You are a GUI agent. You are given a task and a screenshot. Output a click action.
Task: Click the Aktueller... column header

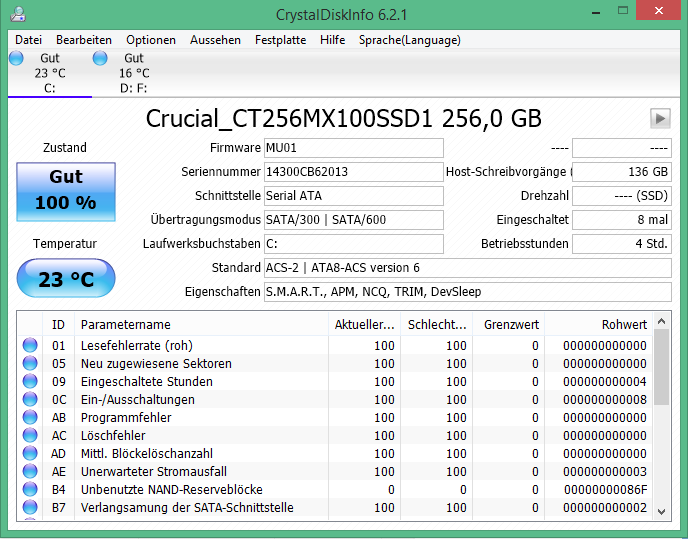tap(365, 324)
